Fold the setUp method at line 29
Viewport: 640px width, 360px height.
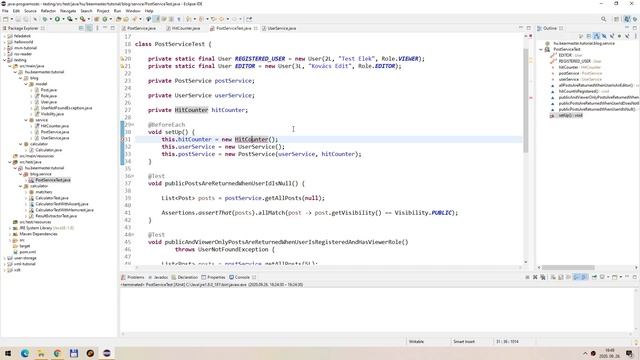[x=133, y=124]
